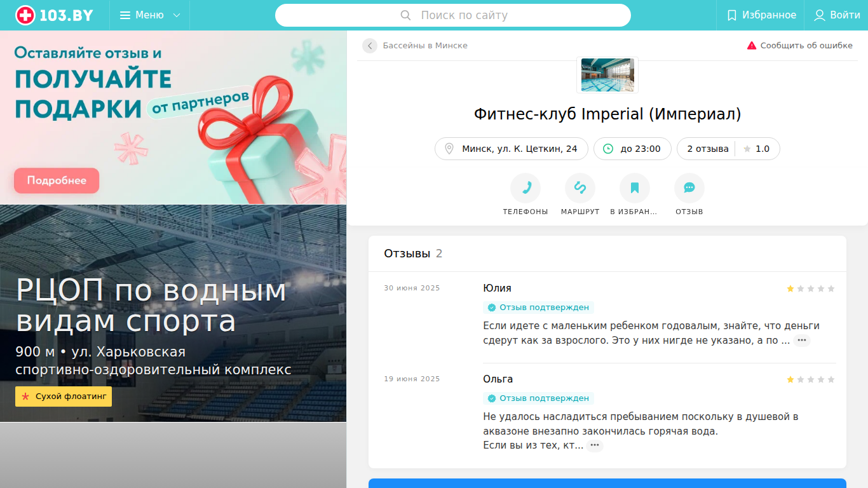
Task: Click the working hours до 23:00 chip
Action: click(x=632, y=149)
